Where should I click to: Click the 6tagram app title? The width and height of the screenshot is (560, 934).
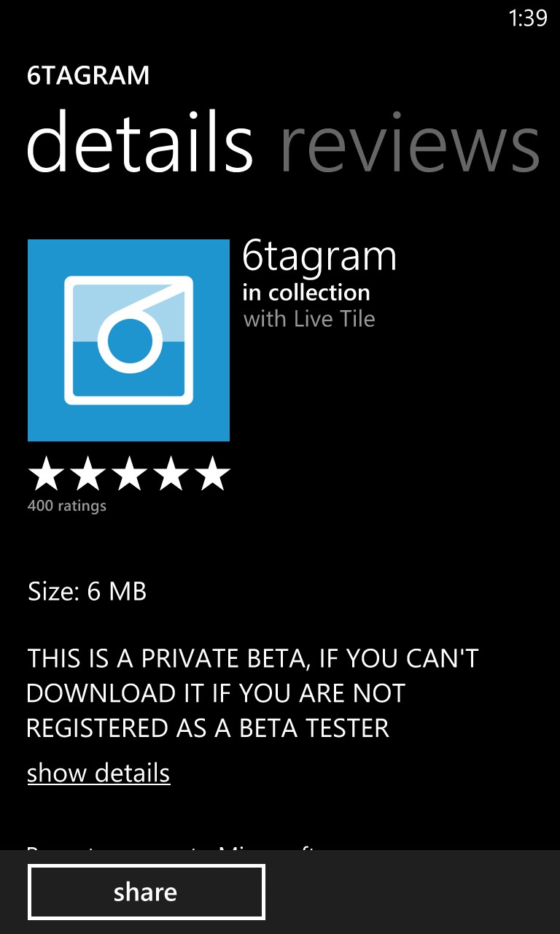coord(319,257)
